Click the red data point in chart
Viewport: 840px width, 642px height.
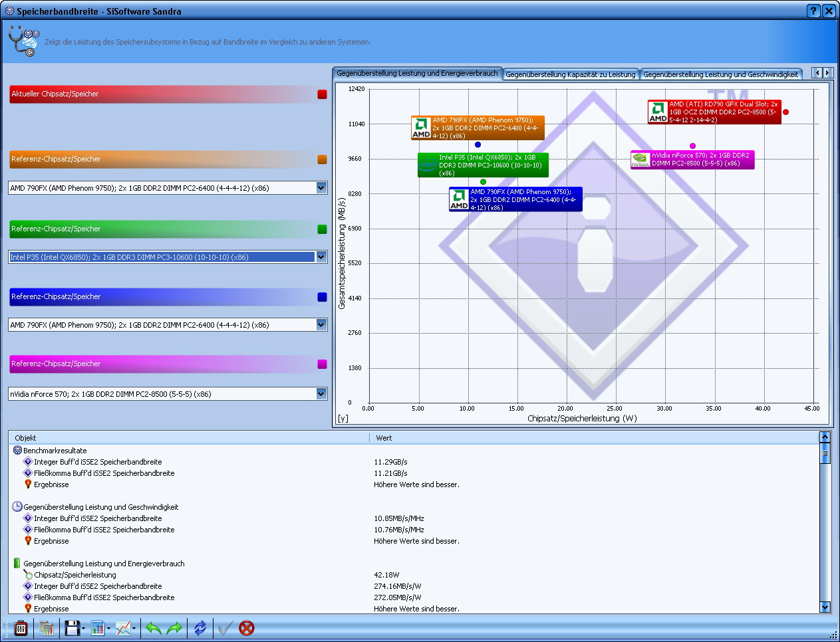click(785, 112)
